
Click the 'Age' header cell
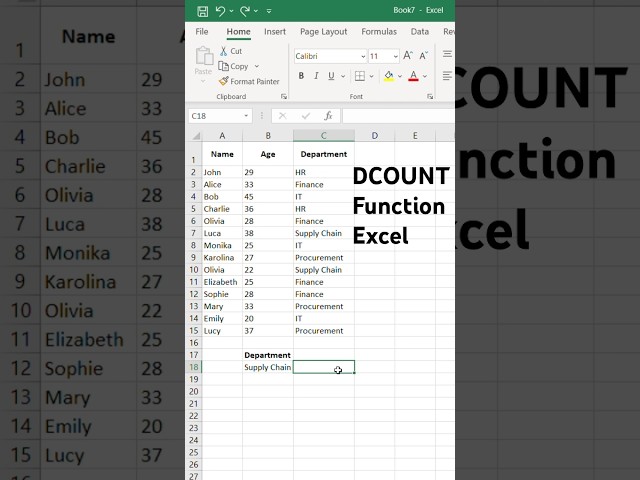tap(268, 154)
